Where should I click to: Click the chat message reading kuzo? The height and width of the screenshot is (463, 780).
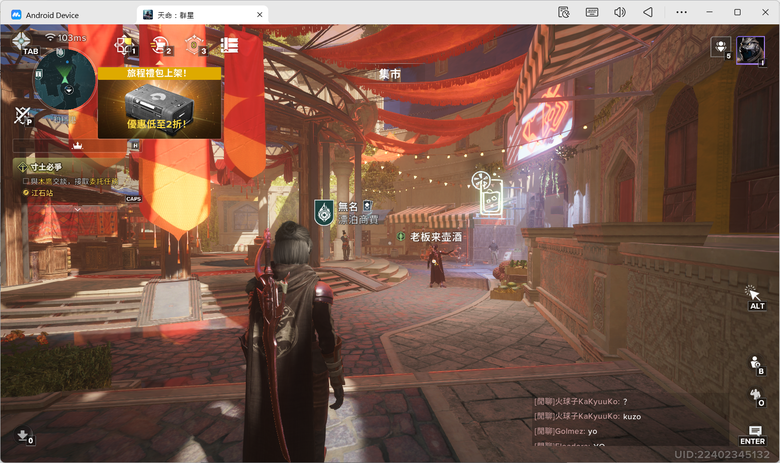[x=587, y=416]
